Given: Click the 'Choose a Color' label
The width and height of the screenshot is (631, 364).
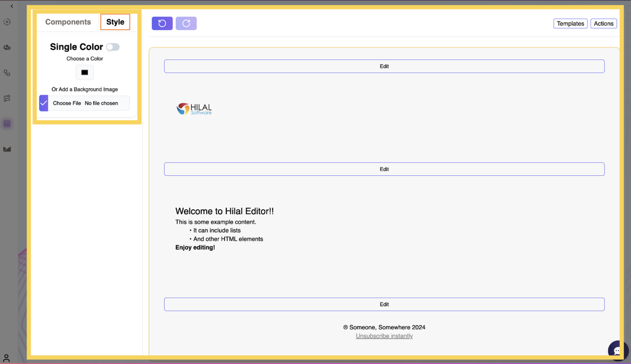Looking at the screenshot, I should click(x=85, y=59).
